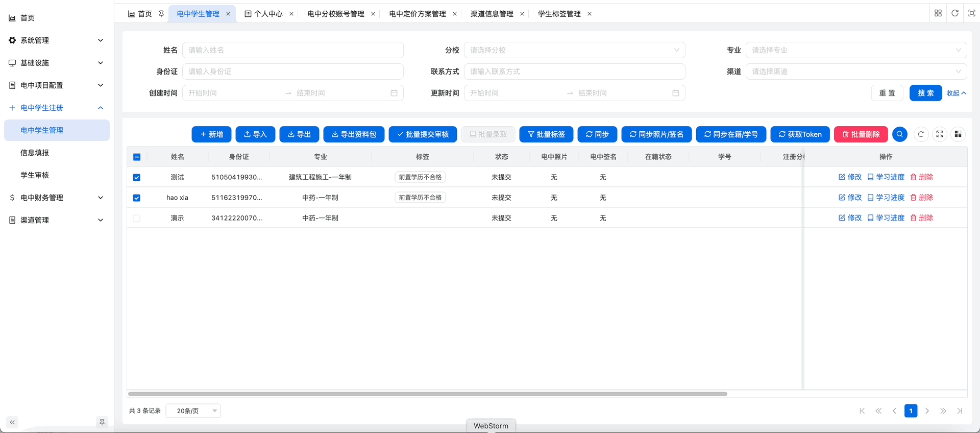Expand the 电中财务管理 sidebar menu
Viewport: 980px width, 433px height.
pos(57,198)
